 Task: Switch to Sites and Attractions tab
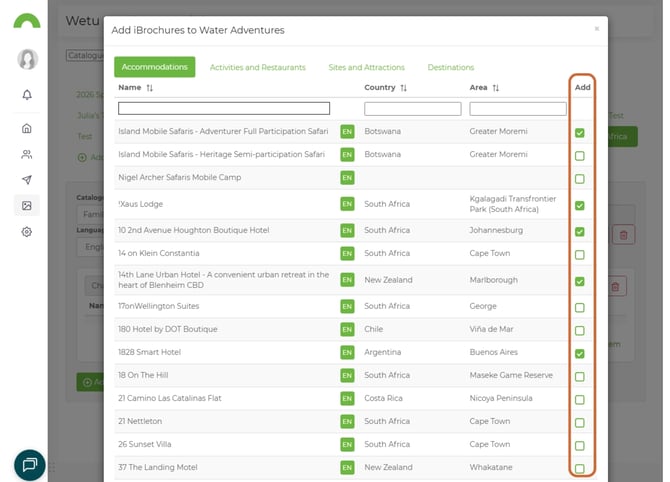(x=367, y=68)
